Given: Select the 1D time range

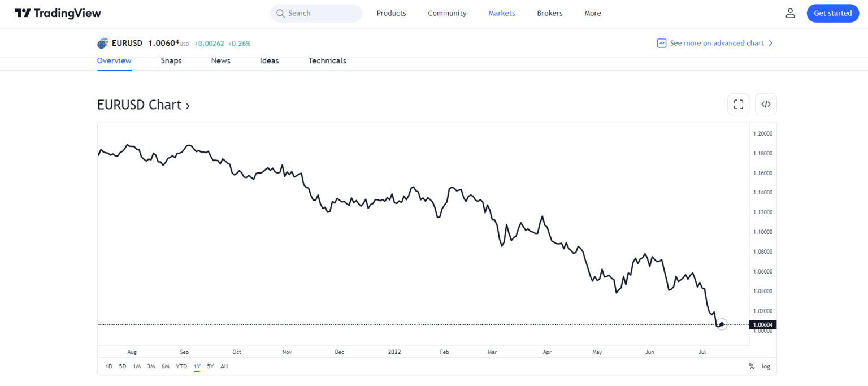Looking at the screenshot, I should pyautogui.click(x=108, y=366).
